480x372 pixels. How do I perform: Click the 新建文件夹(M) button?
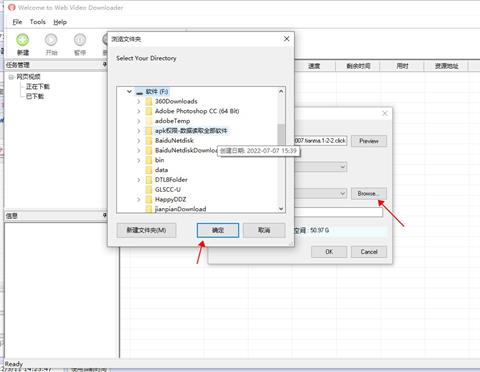(x=146, y=230)
